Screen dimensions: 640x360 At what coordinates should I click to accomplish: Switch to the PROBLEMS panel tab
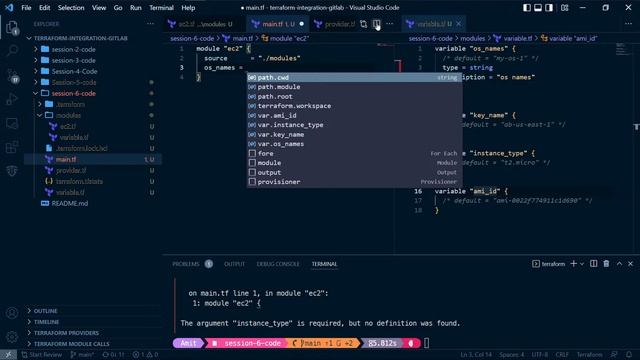[186, 264]
